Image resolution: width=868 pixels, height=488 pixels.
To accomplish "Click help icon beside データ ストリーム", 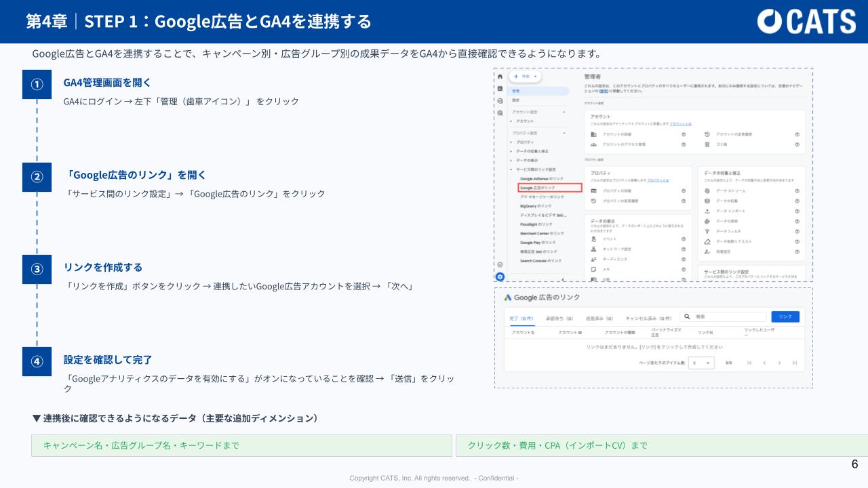I will 797,191.
